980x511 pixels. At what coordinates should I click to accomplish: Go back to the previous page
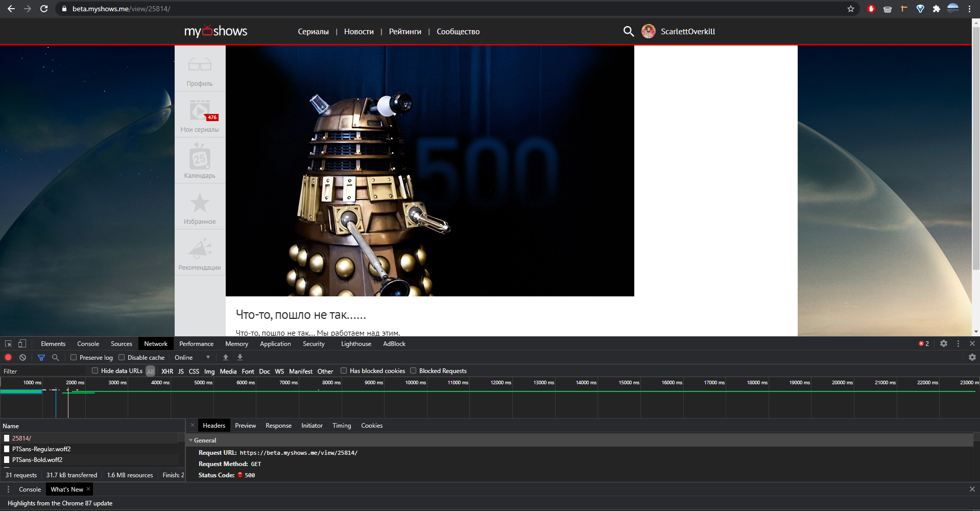[11, 9]
